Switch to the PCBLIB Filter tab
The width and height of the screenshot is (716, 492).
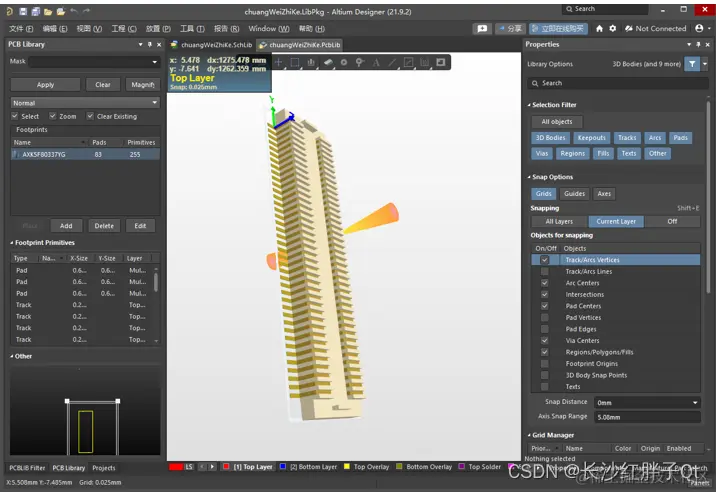pyautogui.click(x=27, y=468)
